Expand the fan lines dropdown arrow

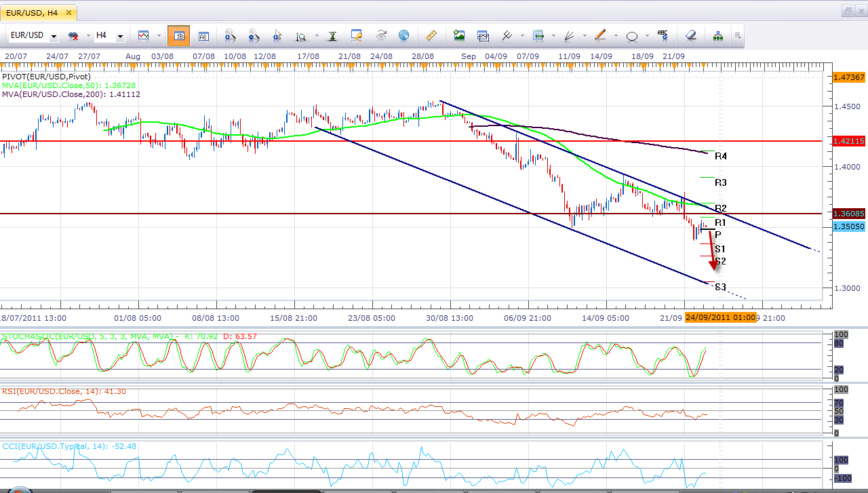pos(583,36)
